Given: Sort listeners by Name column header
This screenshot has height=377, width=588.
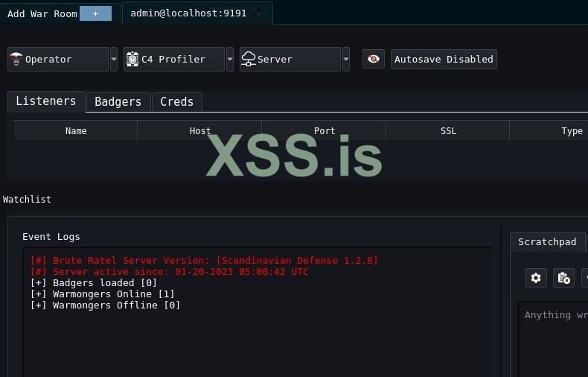Looking at the screenshot, I should [76, 130].
